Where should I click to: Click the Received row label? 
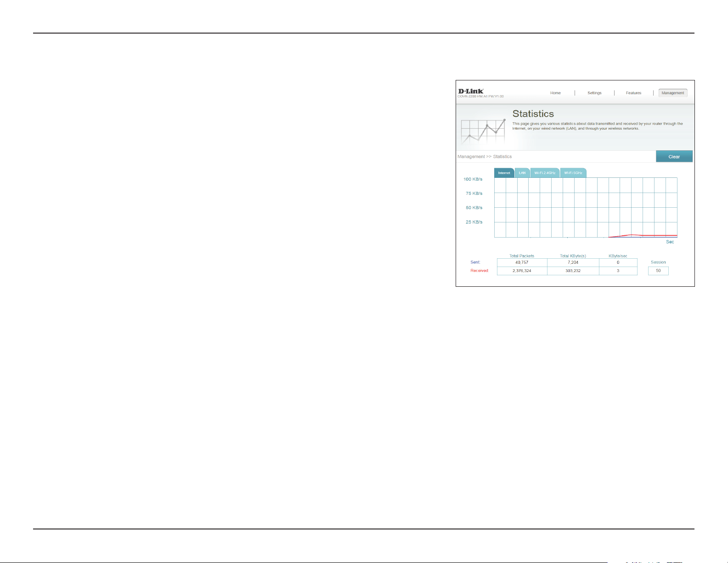480,271
